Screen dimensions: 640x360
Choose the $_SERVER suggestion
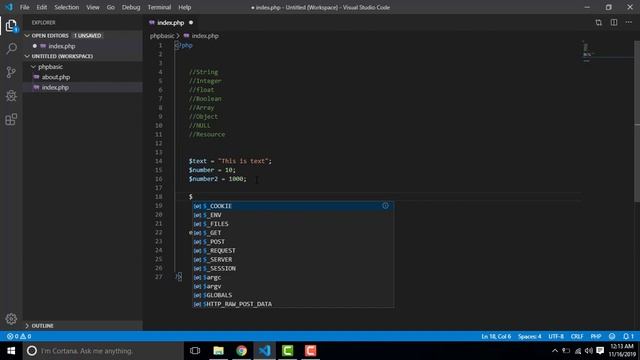tap(293, 260)
